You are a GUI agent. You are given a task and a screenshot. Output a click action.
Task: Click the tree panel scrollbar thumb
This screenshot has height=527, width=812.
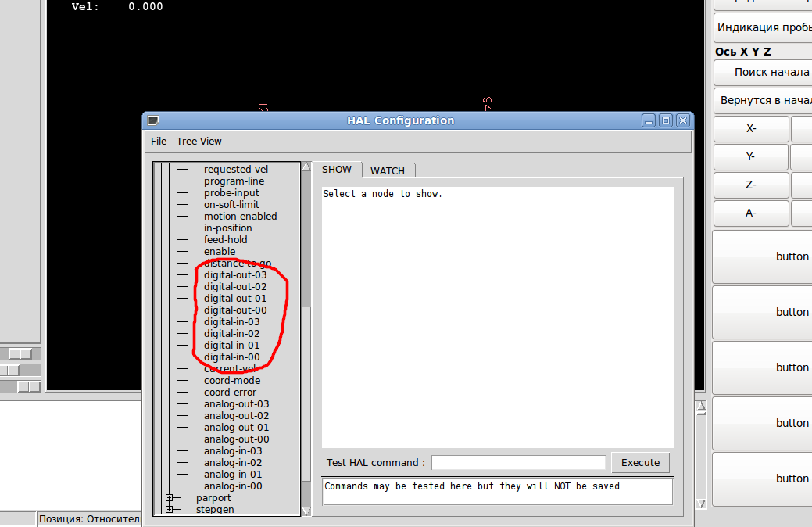point(306,394)
